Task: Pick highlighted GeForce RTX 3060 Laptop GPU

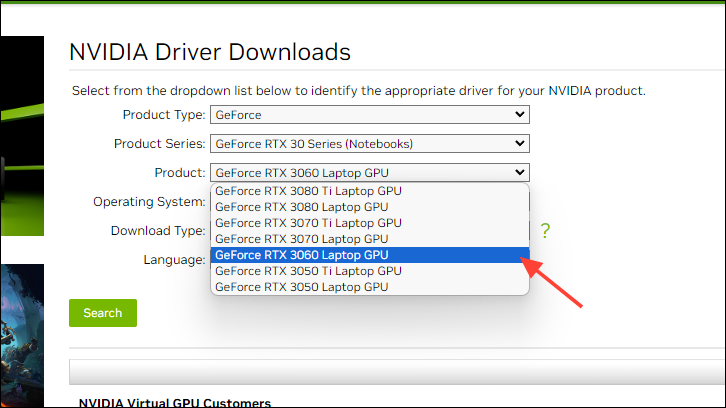Action: [x=369, y=255]
